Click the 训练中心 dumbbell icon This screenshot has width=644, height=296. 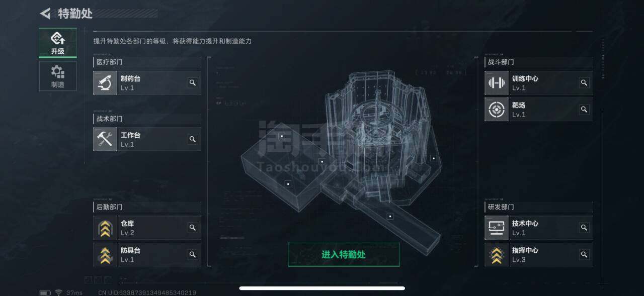[497, 83]
